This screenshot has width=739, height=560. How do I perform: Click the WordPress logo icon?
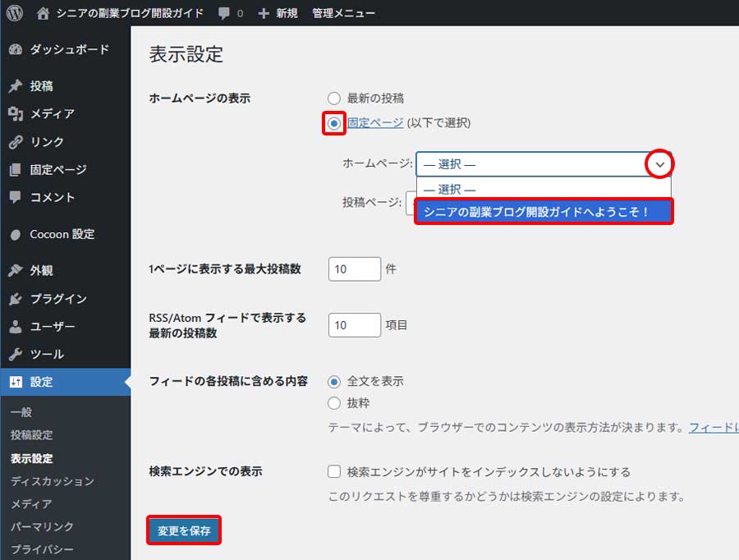point(11,12)
